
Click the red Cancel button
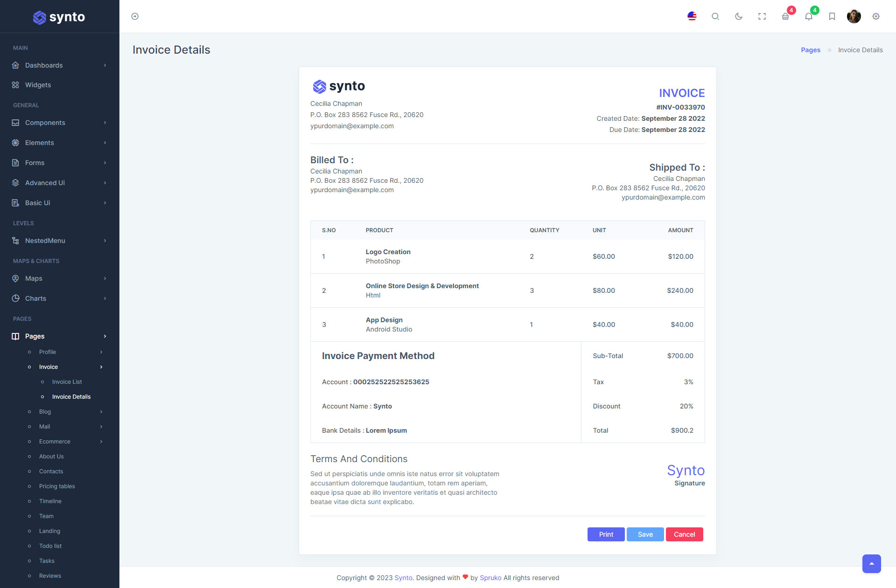pyautogui.click(x=684, y=534)
